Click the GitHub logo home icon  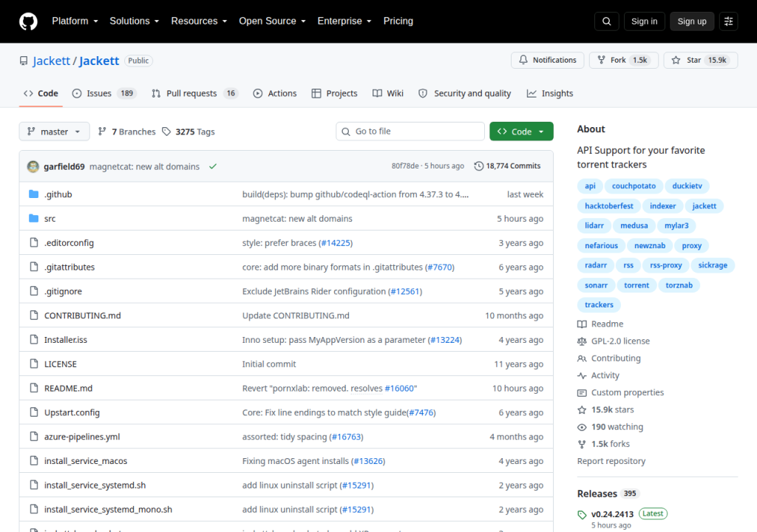[28, 21]
